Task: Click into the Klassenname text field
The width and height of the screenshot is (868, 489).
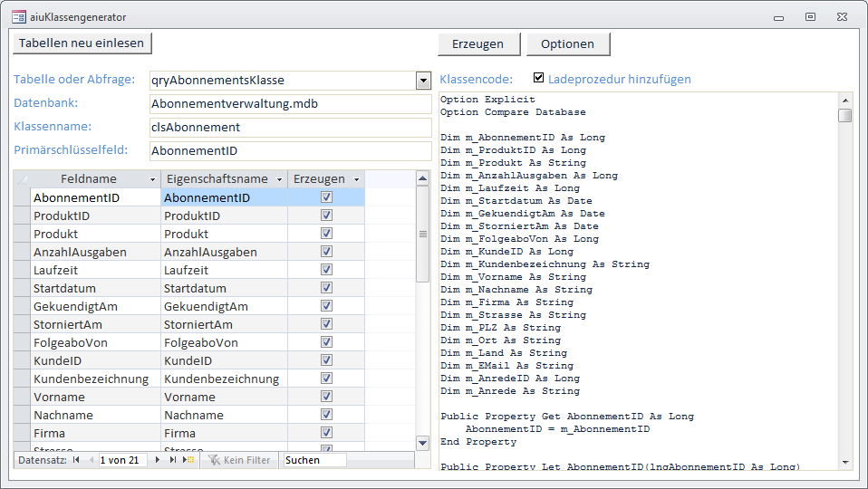Action: click(290, 128)
